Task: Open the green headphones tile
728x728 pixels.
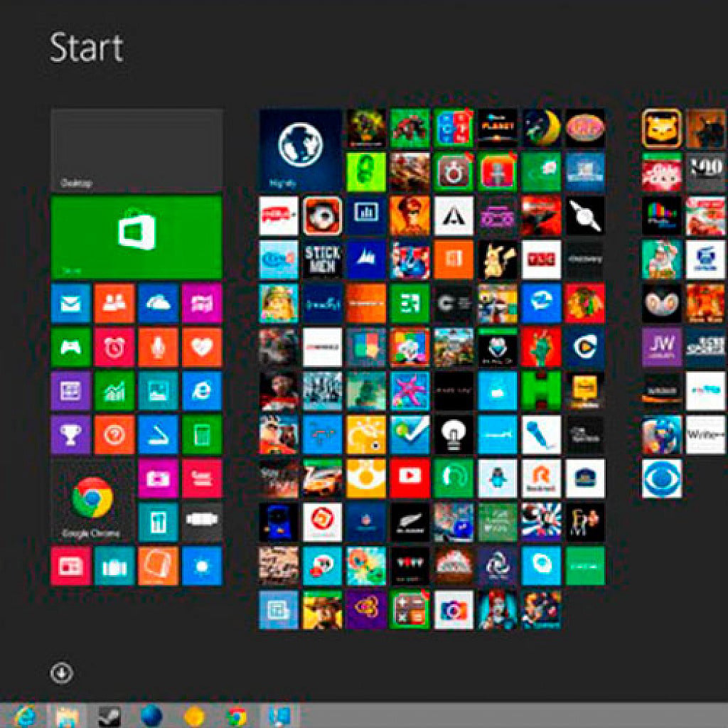Action: pyautogui.click(x=454, y=478)
